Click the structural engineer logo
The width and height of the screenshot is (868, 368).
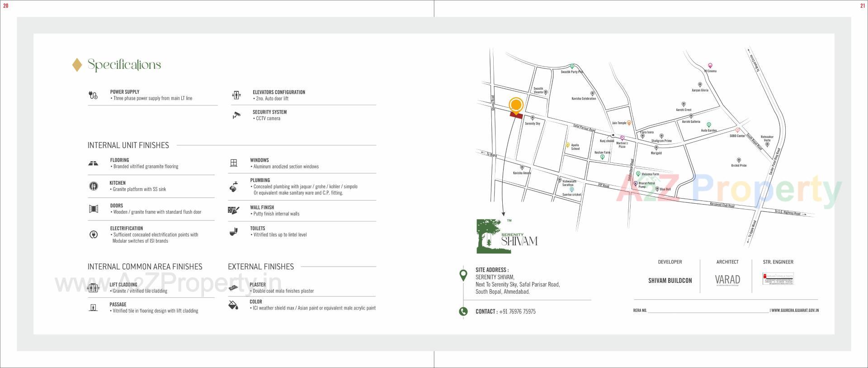pyautogui.click(x=778, y=279)
